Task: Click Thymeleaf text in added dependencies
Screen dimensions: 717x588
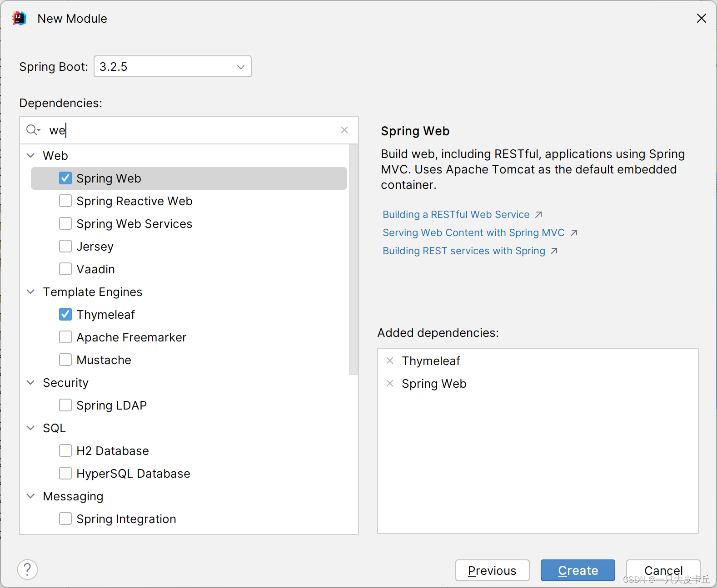Action: coord(431,361)
